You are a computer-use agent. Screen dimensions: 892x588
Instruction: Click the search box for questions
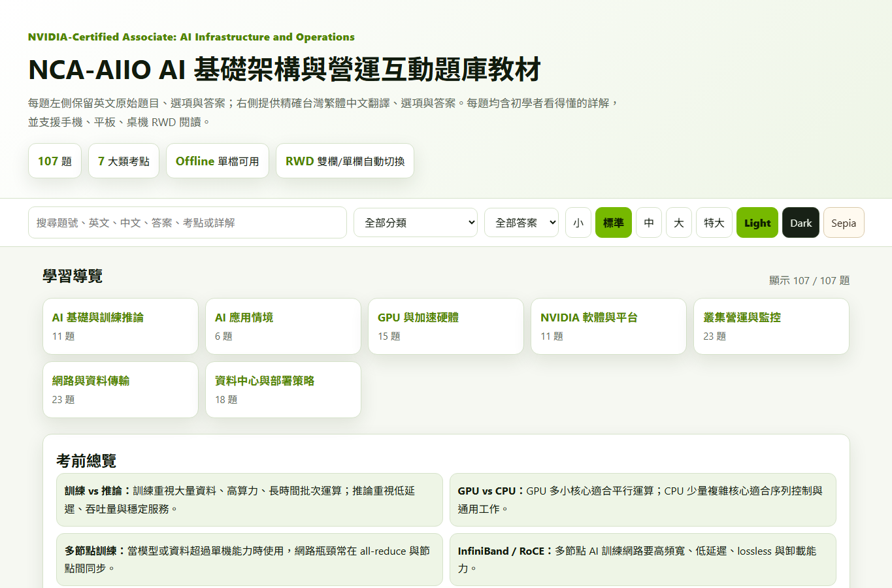coord(187,223)
